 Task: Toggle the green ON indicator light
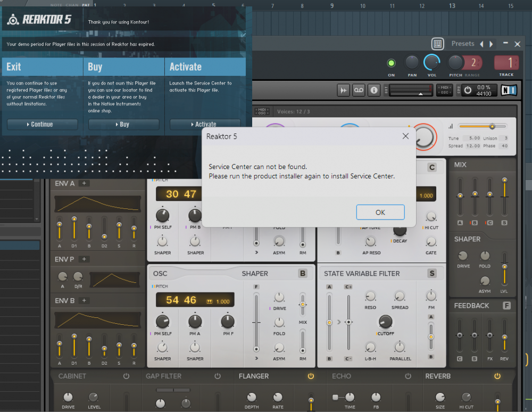tap(391, 63)
